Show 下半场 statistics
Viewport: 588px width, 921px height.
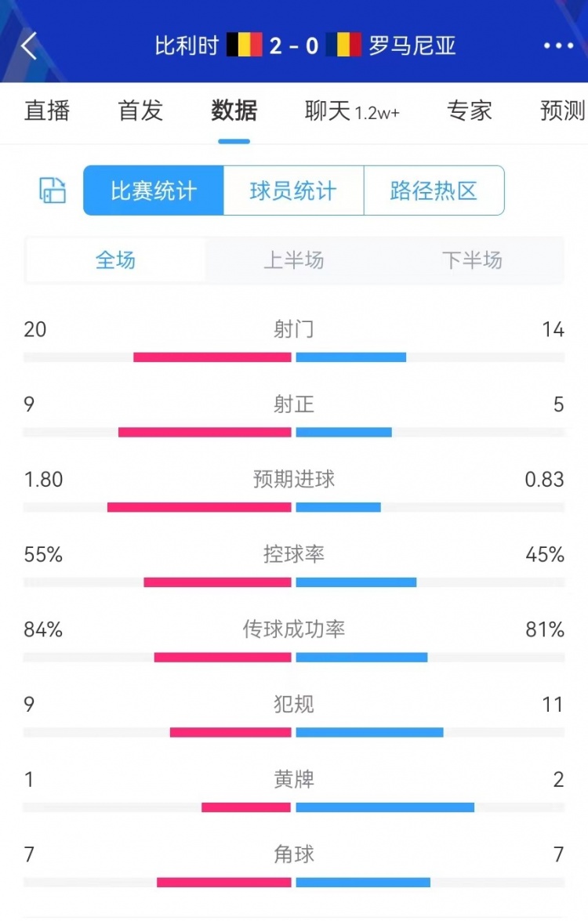pyautogui.click(x=472, y=259)
